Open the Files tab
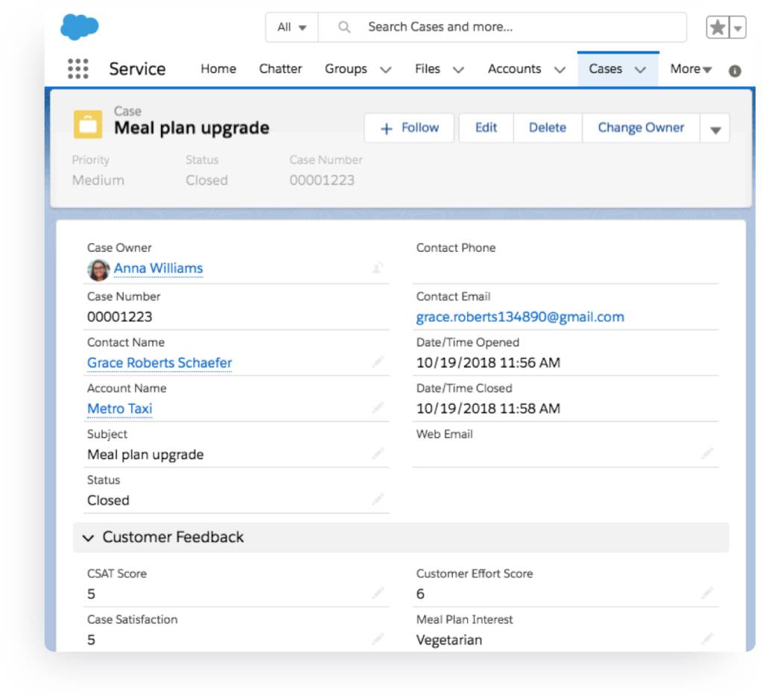 click(x=427, y=69)
